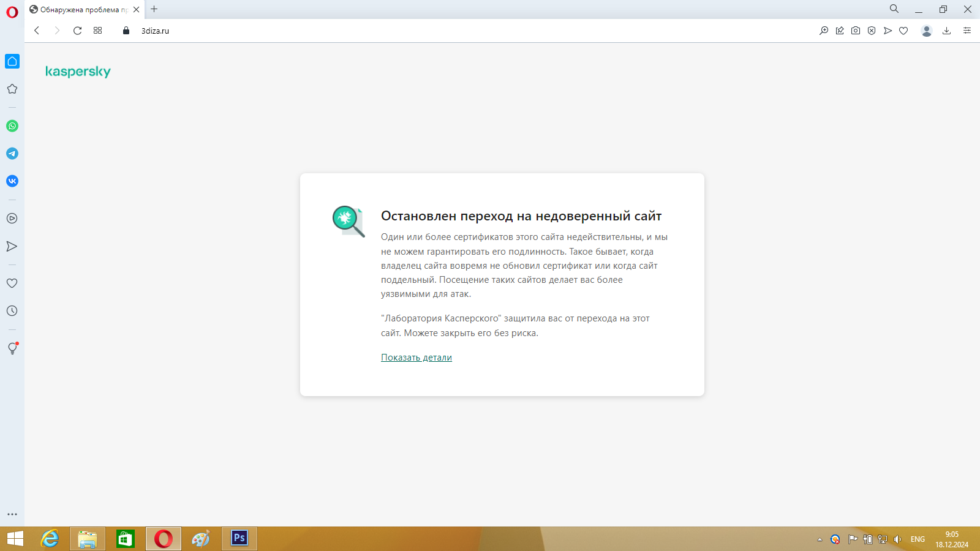Open a new browser tab

point(154,9)
